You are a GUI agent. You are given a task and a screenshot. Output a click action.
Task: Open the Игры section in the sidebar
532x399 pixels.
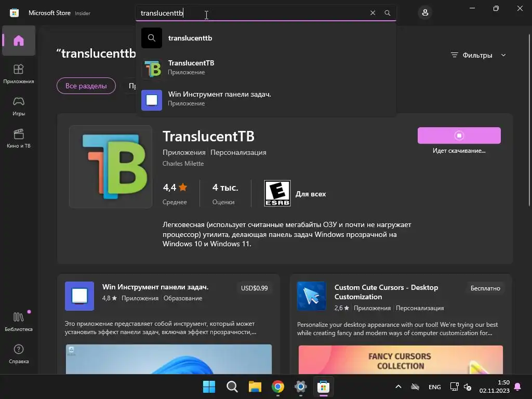point(19,106)
